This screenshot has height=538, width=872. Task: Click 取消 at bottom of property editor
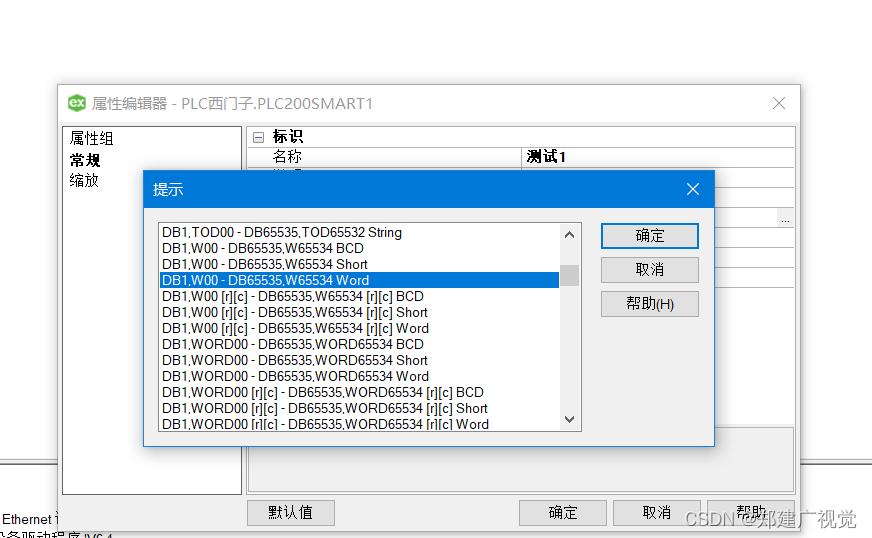pyautogui.click(x=657, y=512)
